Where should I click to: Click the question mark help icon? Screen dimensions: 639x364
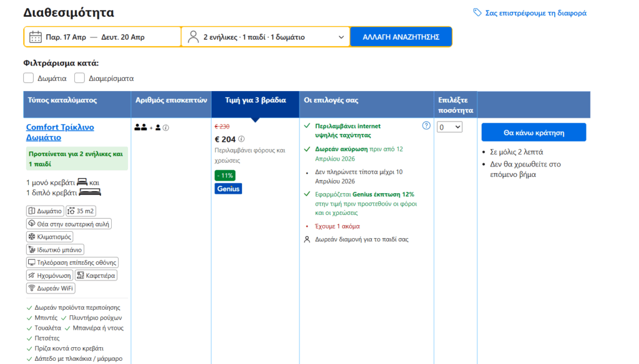(426, 125)
